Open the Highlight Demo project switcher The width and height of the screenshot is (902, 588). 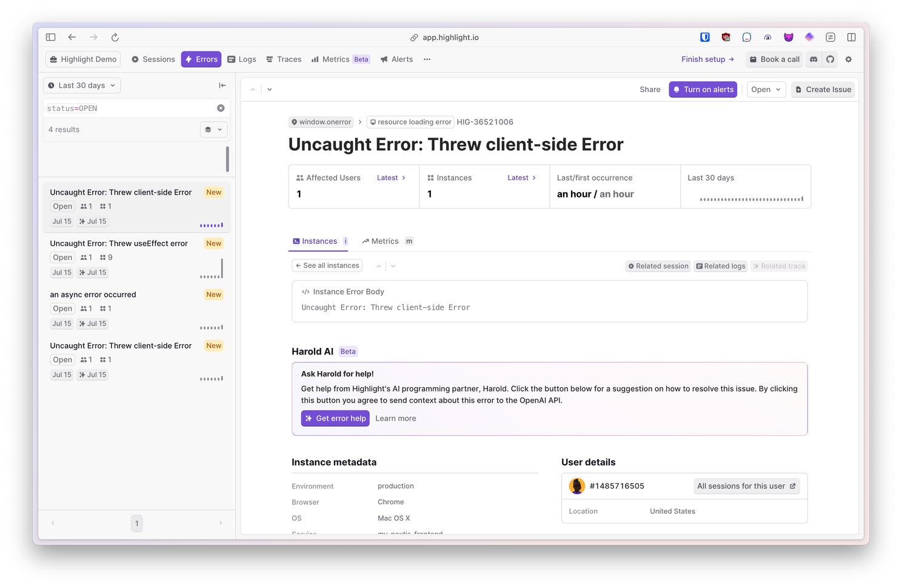click(x=83, y=59)
